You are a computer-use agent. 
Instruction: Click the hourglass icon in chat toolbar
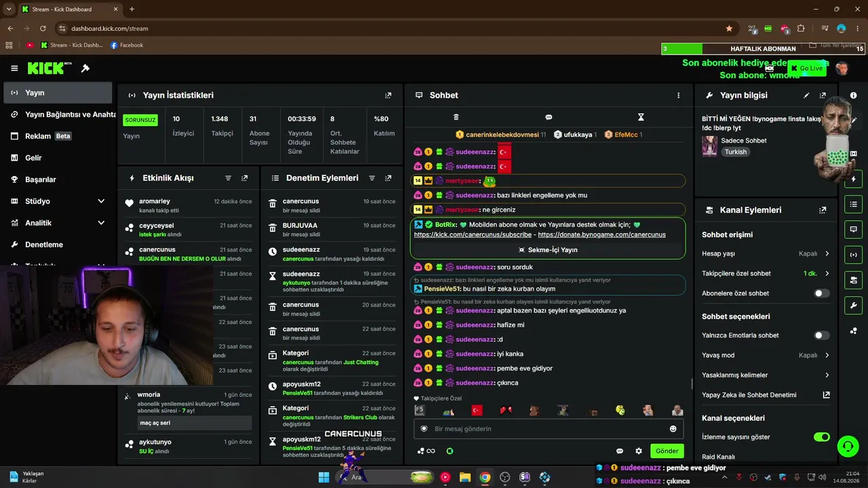point(641,117)
